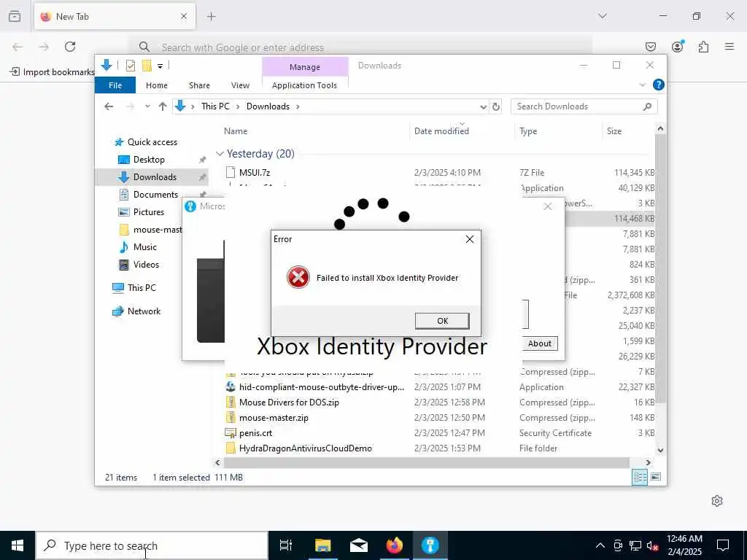The image size is (747, 560).
Task: Switch to Details view in status bar
Action: coord(639,477)
